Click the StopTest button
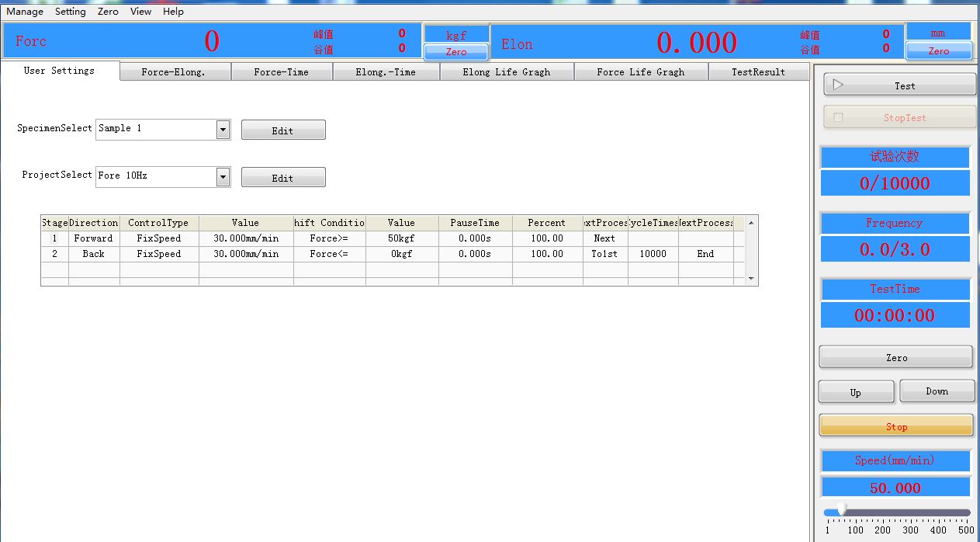 899,117
